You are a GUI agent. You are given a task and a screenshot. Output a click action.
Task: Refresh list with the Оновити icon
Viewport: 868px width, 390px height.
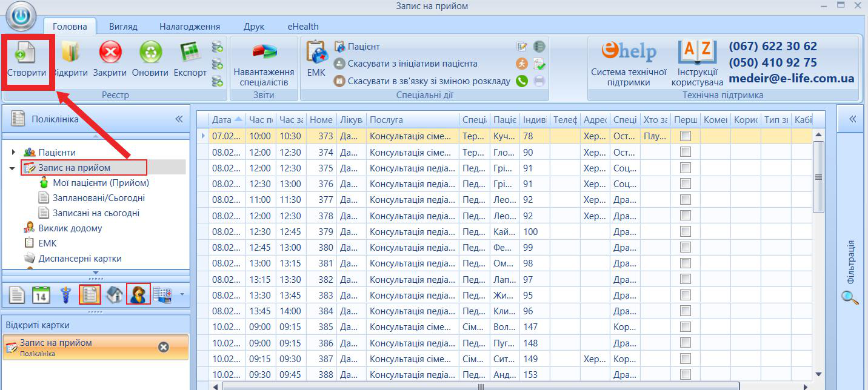click(x=150, y=52)
